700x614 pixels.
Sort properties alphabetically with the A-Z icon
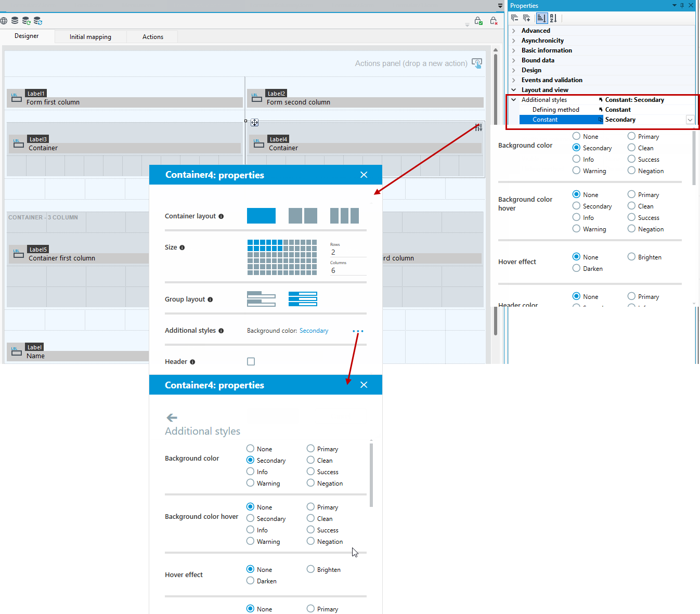tap(553, 18)
